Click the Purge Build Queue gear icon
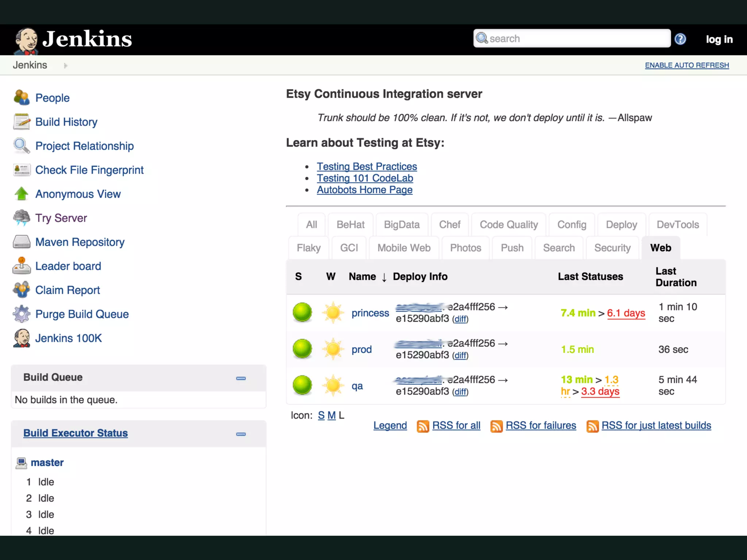747x560 pixels. coord(22,314)
